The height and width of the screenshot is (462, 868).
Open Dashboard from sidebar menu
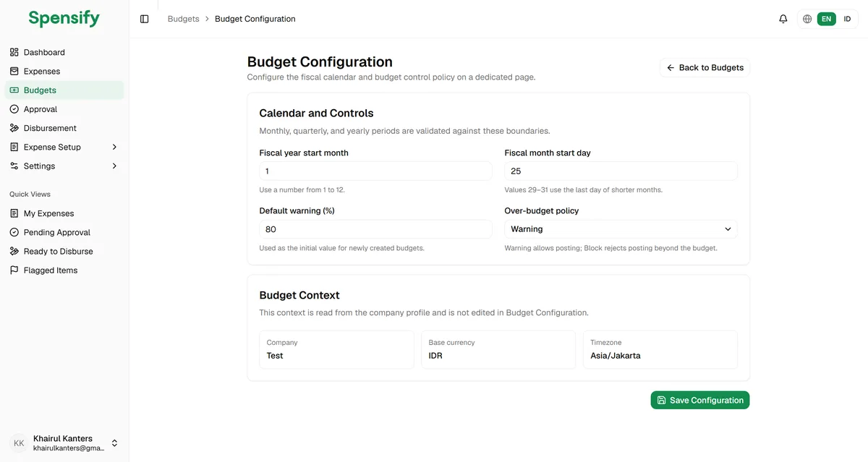[x=64, y=52]
